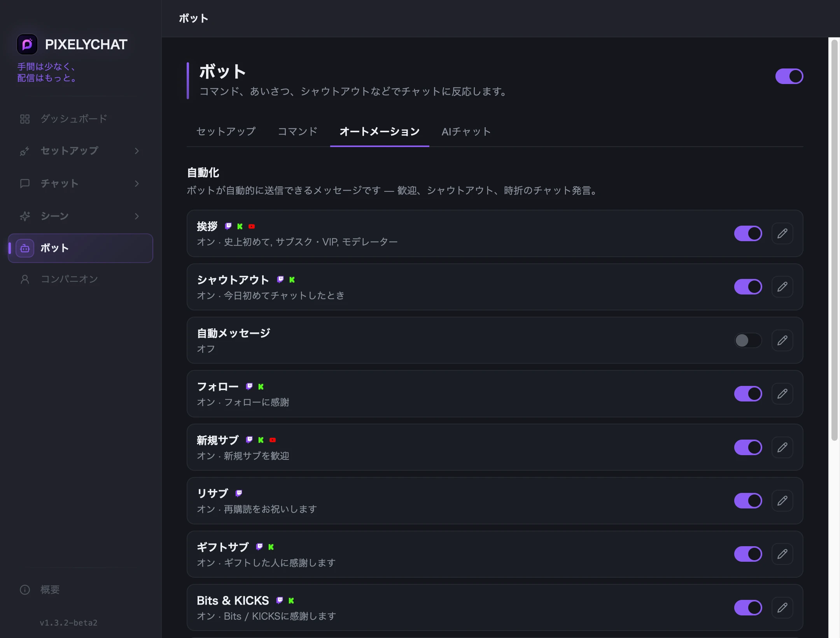Screen dimensions: 840x638
Task: Click Kick icon next to フォロー
Action: point(261,386)
